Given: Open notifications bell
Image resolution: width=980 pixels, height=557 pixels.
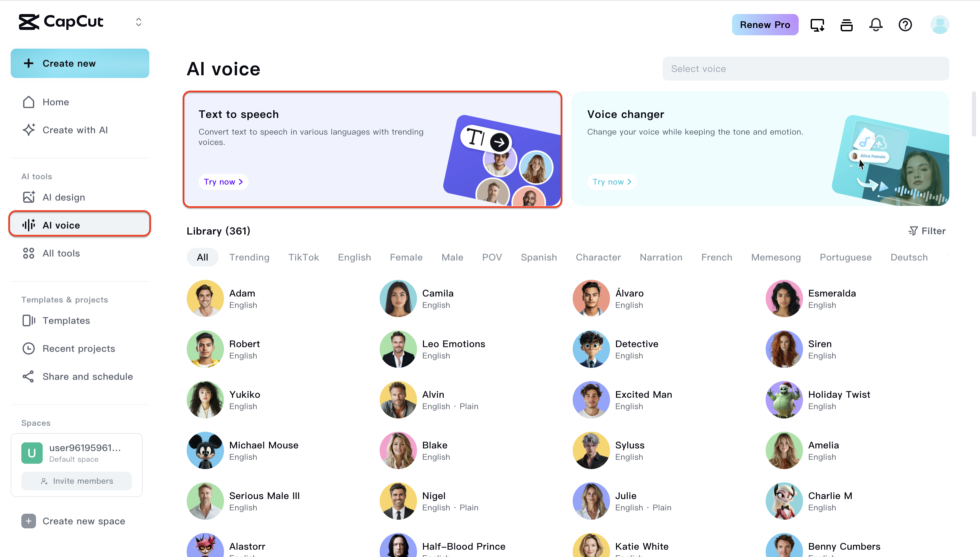Looking at the screenshot, I should 876,24.
